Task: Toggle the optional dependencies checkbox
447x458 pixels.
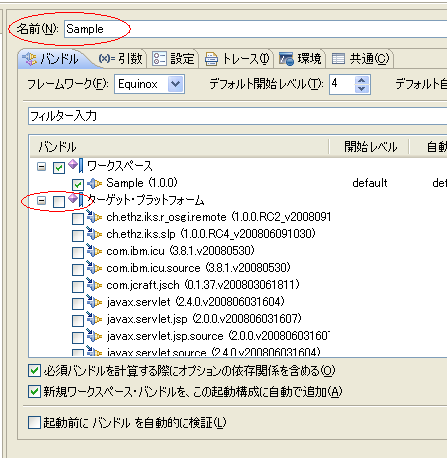Action: [x=34, y=371]
